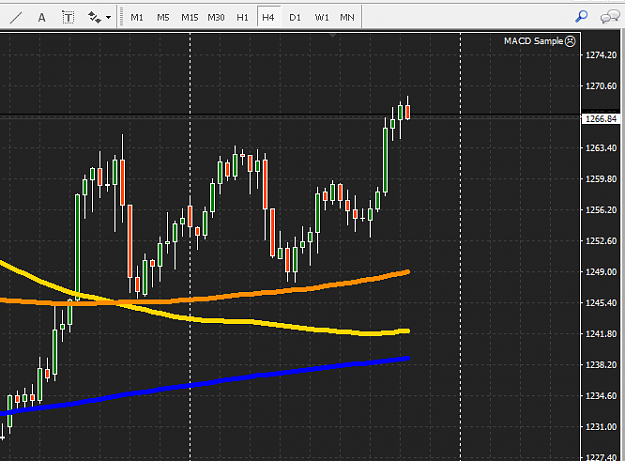The width and height of the screenshot is (625, 461).
Task: Select the text 'A' tool
Action: pos(41,18)
